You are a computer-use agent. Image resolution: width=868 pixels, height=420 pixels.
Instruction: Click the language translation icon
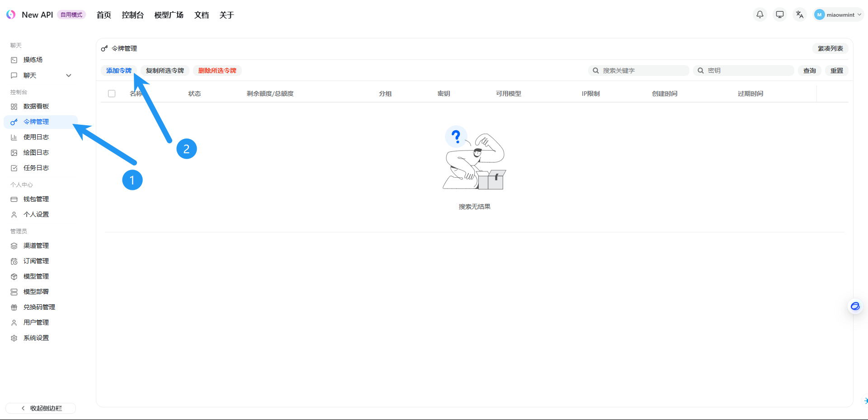pyautogui.click(x=800, y=14)
